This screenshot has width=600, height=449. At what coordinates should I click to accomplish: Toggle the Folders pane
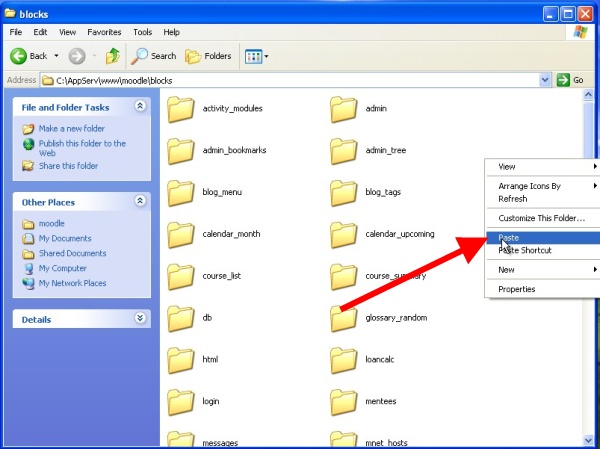tap(209, 56)
